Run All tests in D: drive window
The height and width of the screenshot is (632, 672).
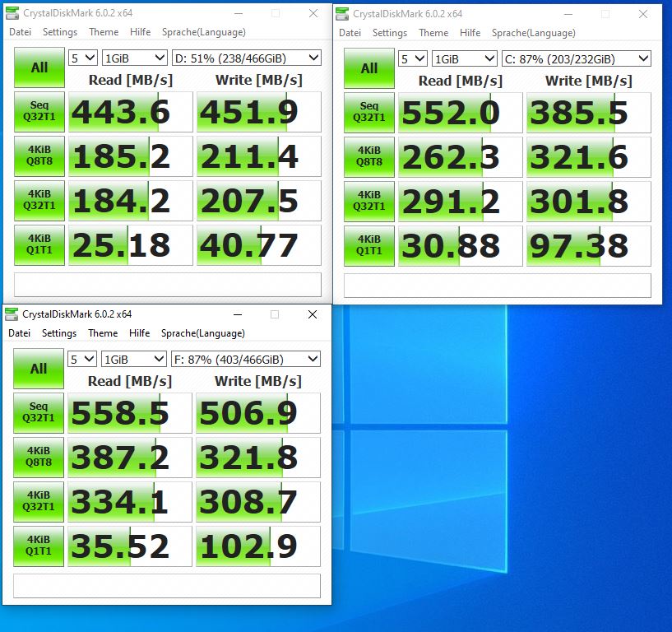39,67
